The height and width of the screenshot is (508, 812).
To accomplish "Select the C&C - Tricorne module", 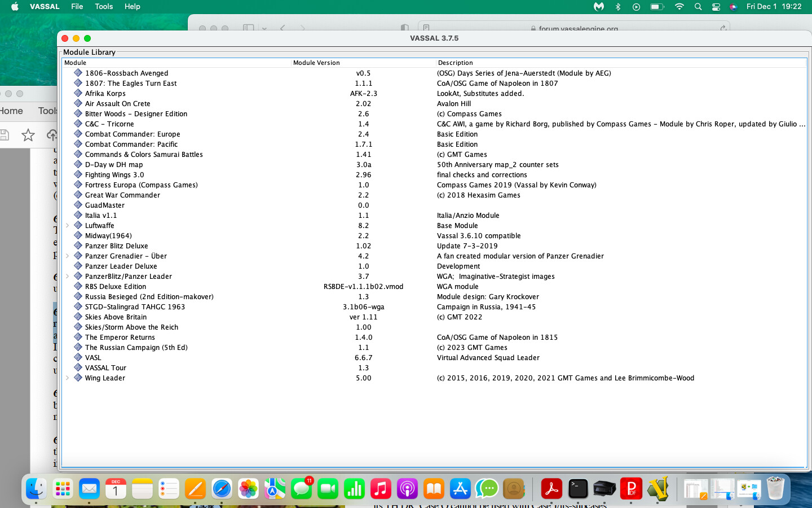I will click(x=109, y=124).
